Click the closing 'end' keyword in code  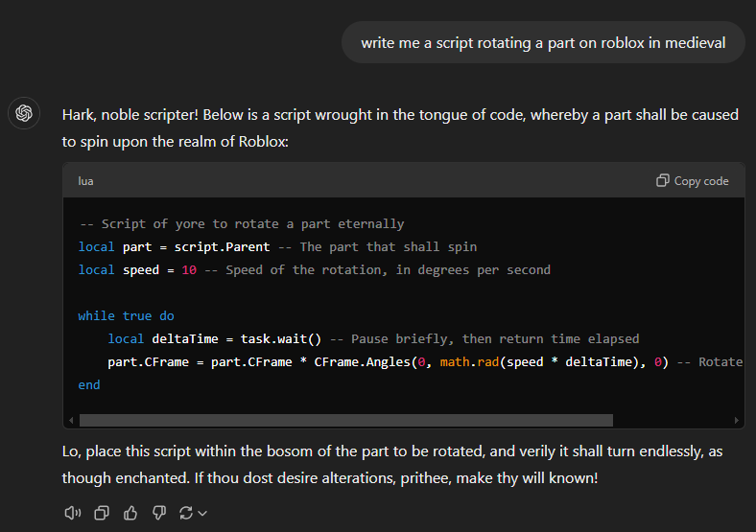(x=89, y=385)
